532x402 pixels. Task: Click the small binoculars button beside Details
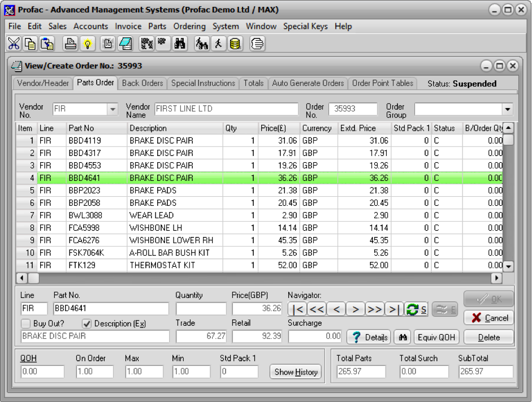[403, 338]
